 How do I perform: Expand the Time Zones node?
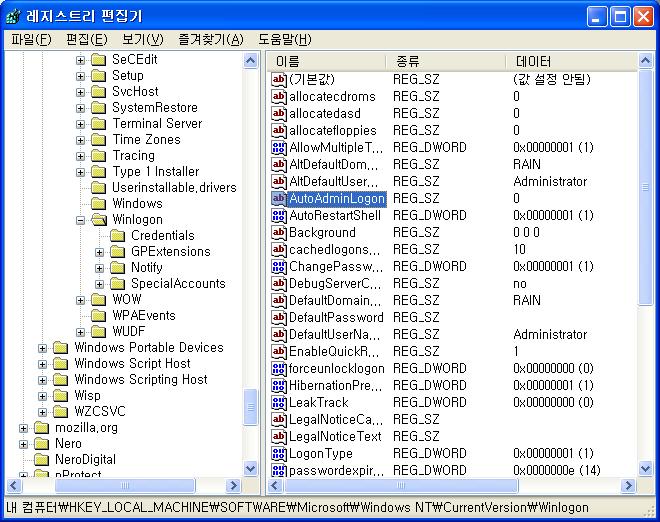[x=80, y=140]
